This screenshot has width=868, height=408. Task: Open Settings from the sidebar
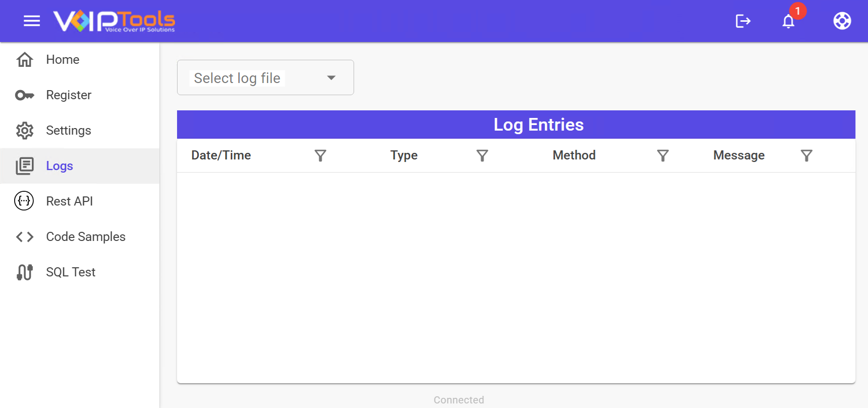click(68, 131)
